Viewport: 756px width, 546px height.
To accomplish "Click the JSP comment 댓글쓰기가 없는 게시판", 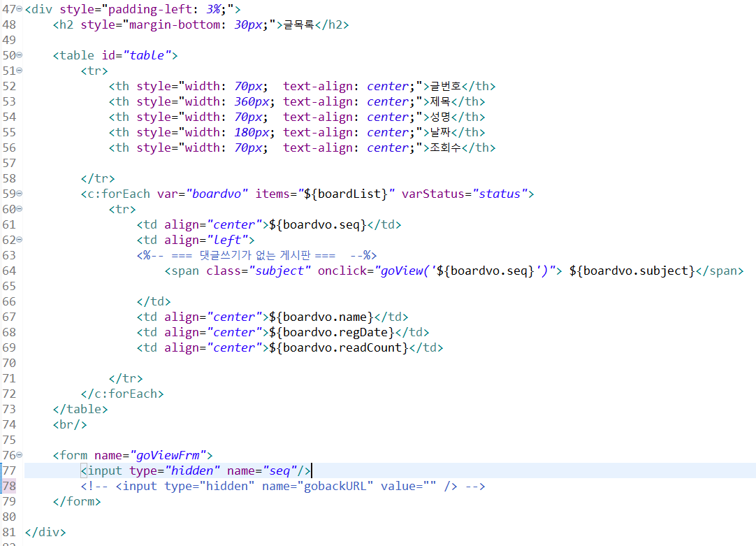I will coord(256,255).
